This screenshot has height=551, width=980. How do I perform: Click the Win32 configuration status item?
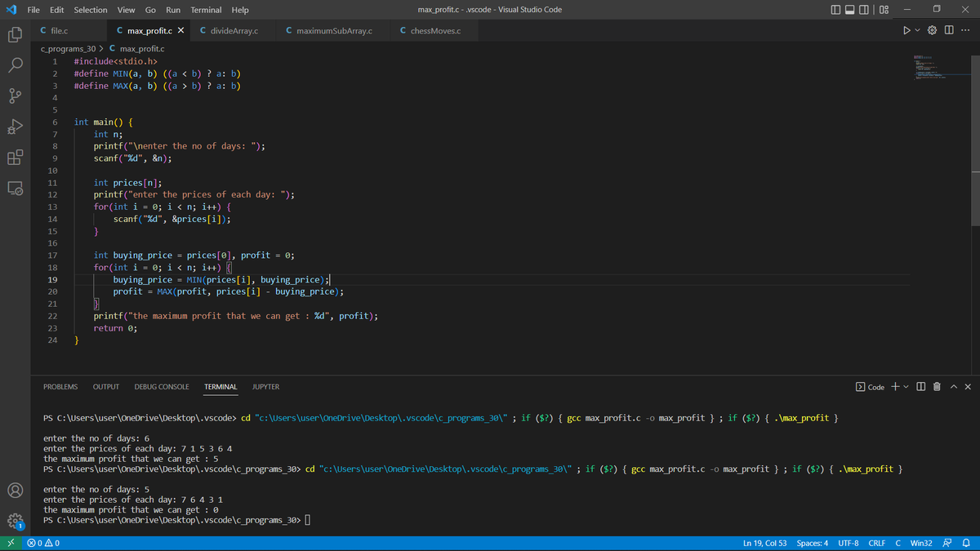(x=921, y=543)
